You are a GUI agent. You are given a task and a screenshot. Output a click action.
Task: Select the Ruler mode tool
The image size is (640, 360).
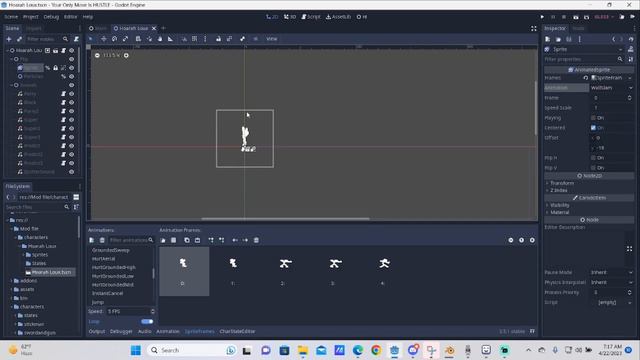click(170, 39)
